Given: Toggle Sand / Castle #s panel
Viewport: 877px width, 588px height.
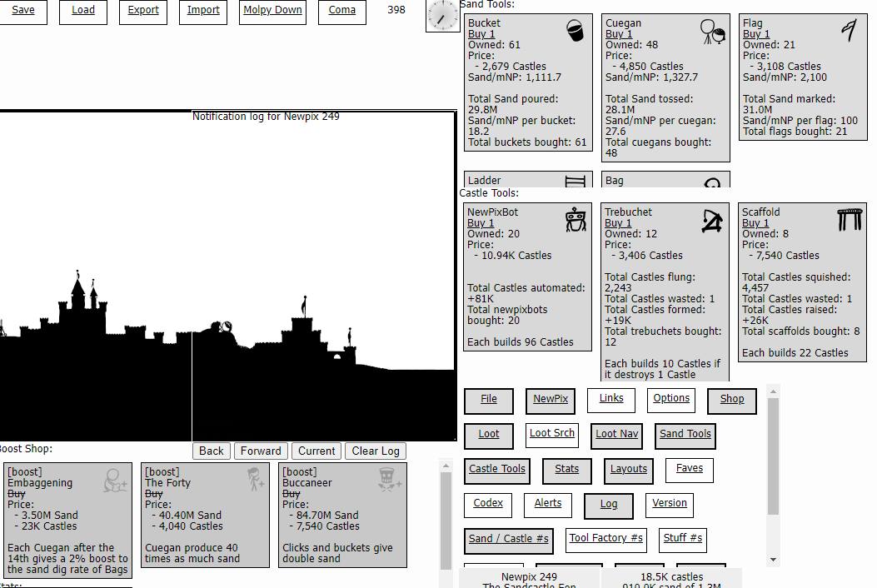Looking at the screenshot, I should [508, 540].
